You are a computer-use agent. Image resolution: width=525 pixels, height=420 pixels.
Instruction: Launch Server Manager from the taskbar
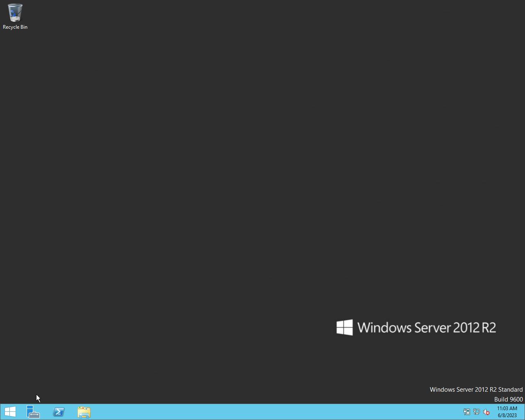(x=33, y=412)
